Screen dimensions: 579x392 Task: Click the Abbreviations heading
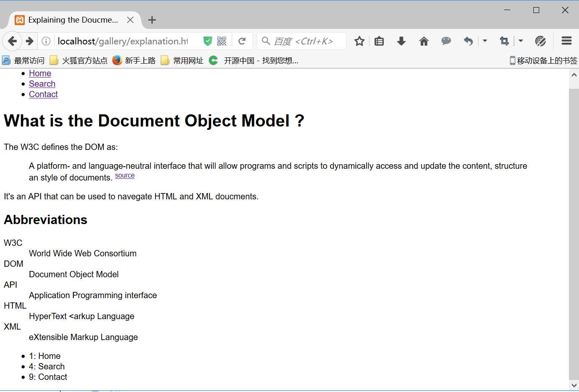pyautogui.click(x=46, y=219)
